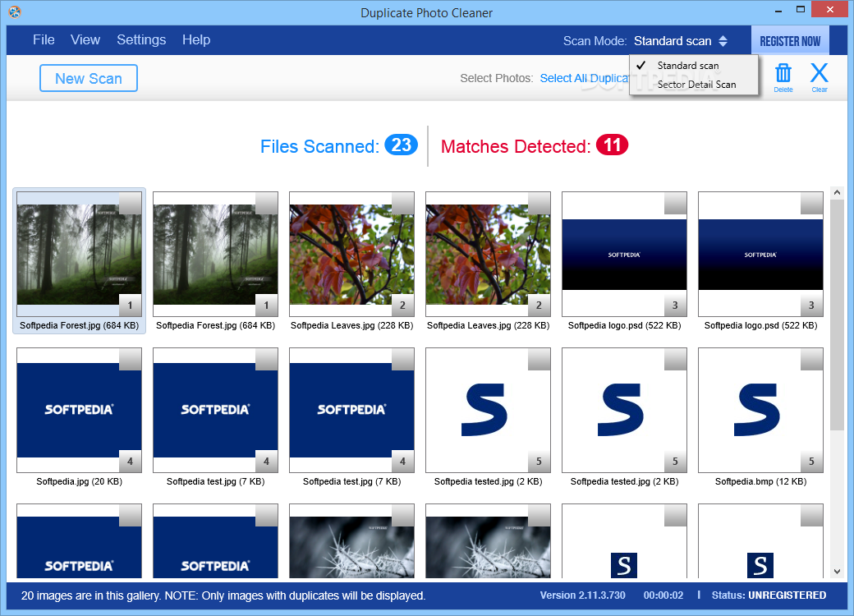Viewport: 854px width, 616px height.
Task: Click the Duplicate Photo Cleaner window title
Action: pyautogui.click(x=426, y=12)
